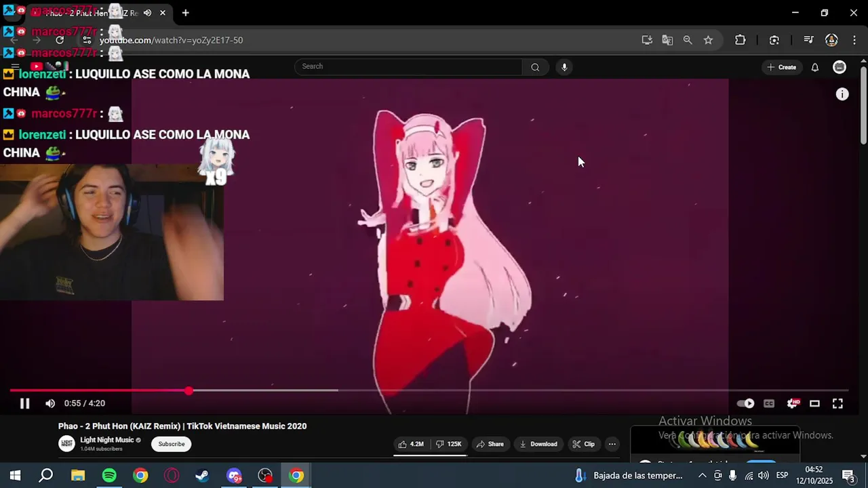Open Chrome three-dot menu
The height and width of the screenshot is (488, 868).
[x=854, y=40]
